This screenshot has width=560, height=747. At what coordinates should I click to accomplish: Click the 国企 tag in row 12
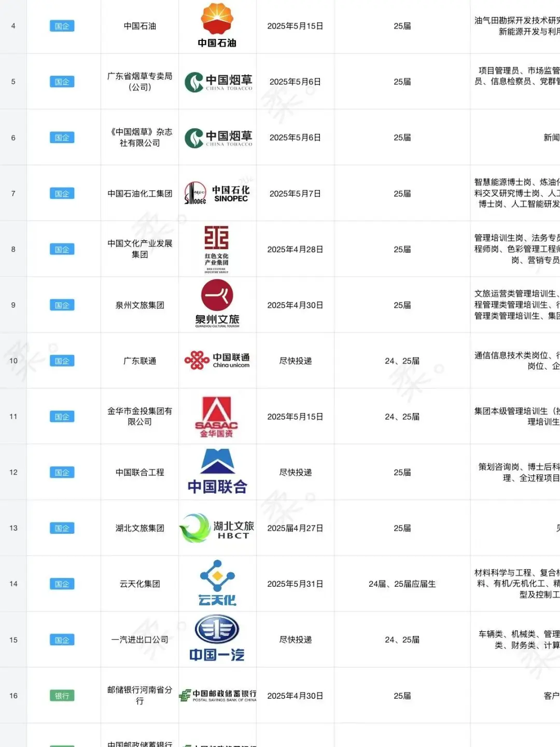(x=62, y=473)
